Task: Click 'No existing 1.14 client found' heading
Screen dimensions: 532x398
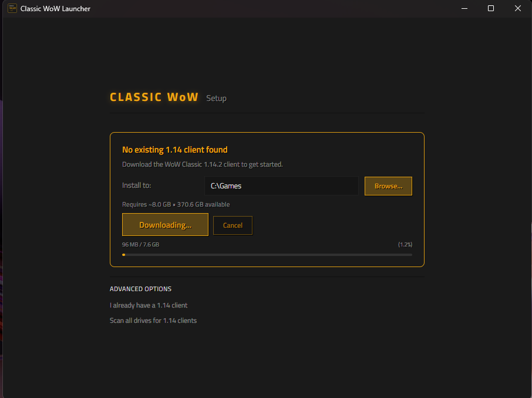Action: point(175,150)
